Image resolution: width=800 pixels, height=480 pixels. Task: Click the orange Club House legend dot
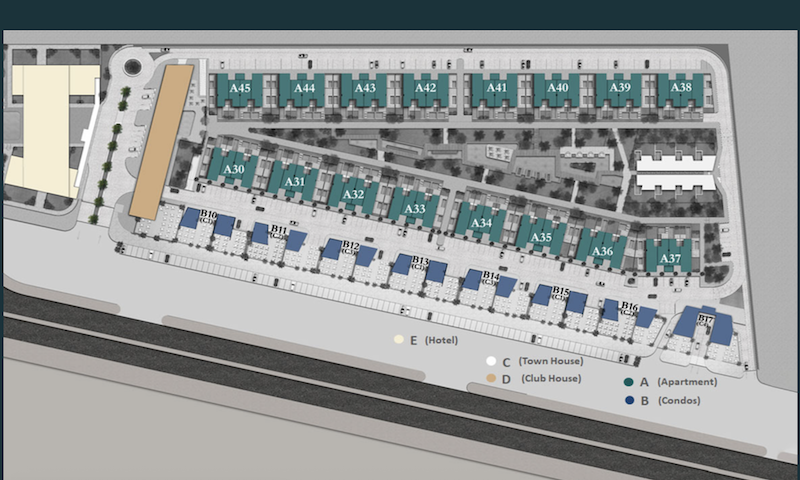(490, 379)
